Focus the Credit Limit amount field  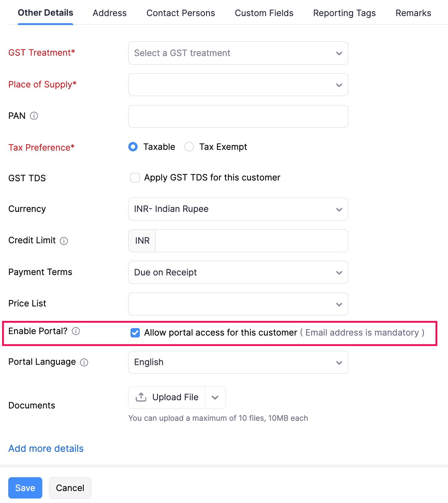pos(251,241)
